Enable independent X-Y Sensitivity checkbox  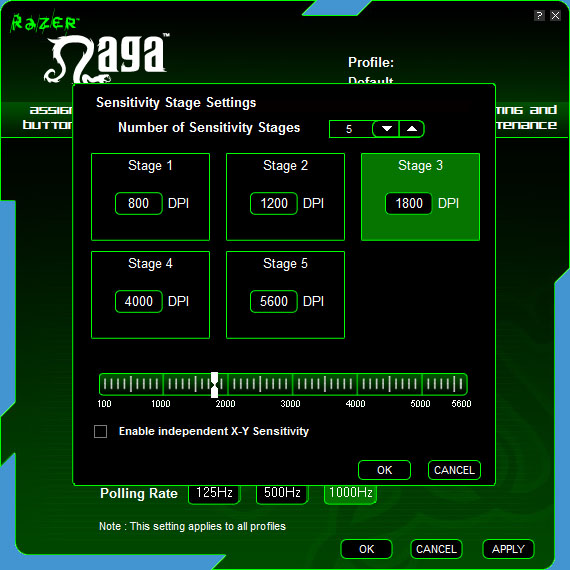100,431
